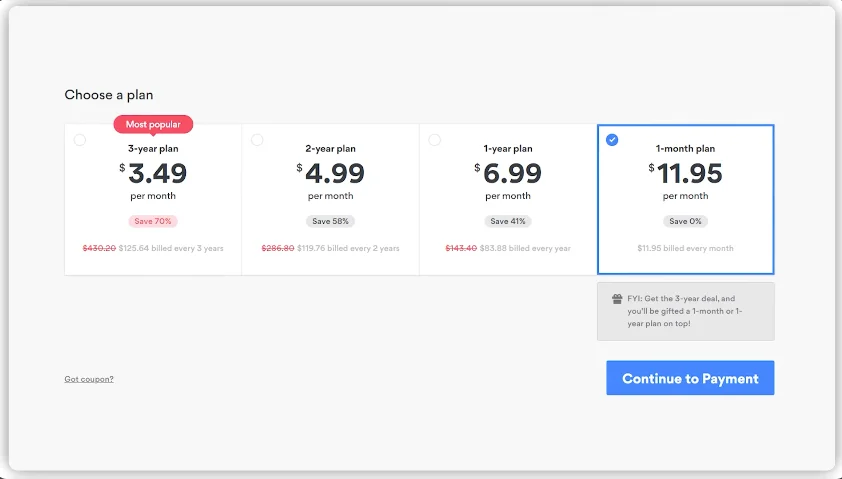Click the 3-year plan title

tap(153, 149)
